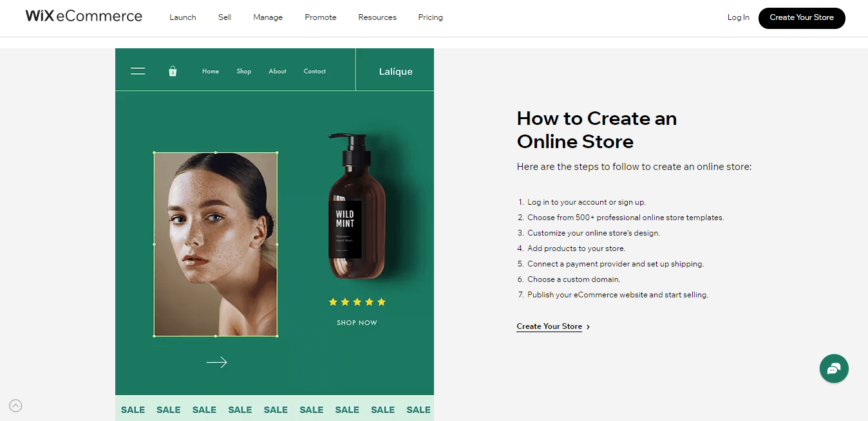868x421 pixels.
Task: Select Launch in the top navigation
Action: [x=182, y=17]
